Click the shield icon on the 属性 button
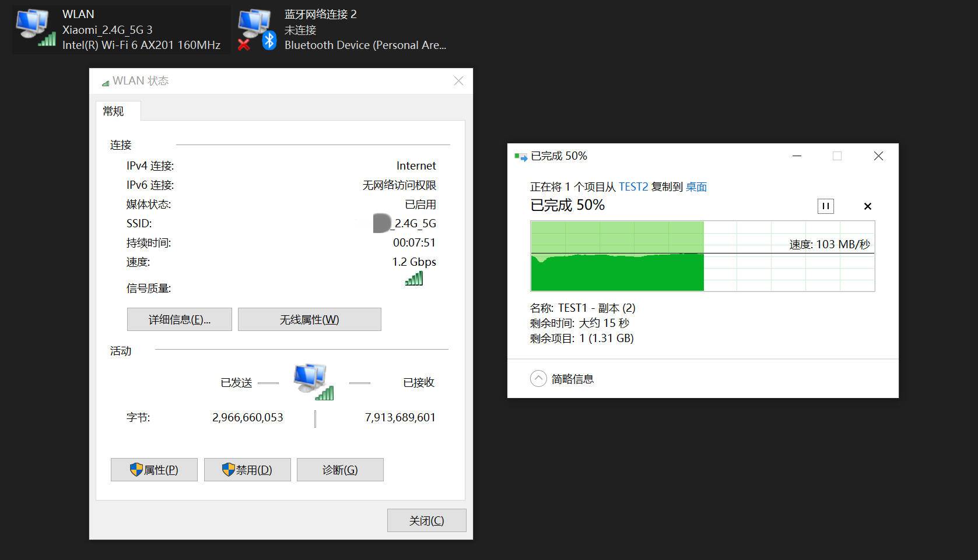The width and height of the screenshot is (978, 560). [135, 470]
